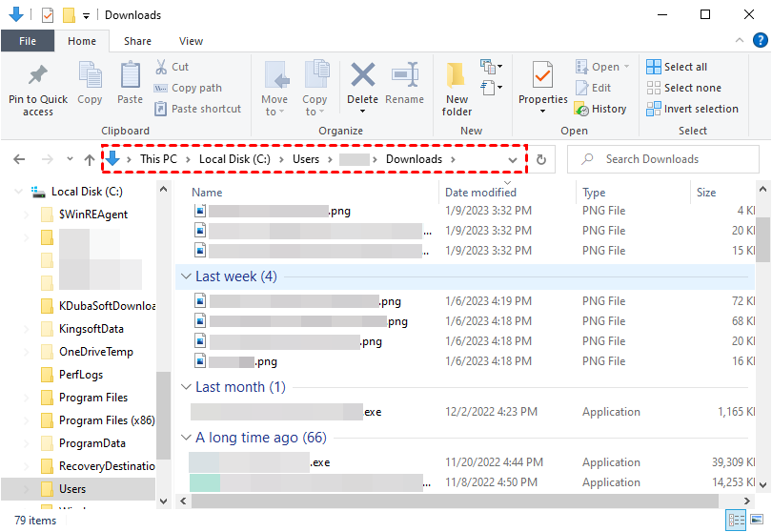Switch to large icons view

coord(758,520)
